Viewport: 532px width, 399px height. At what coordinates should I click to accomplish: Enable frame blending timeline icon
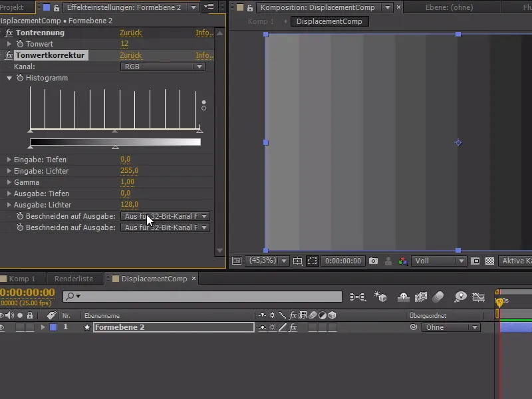[x=421, y=297]
